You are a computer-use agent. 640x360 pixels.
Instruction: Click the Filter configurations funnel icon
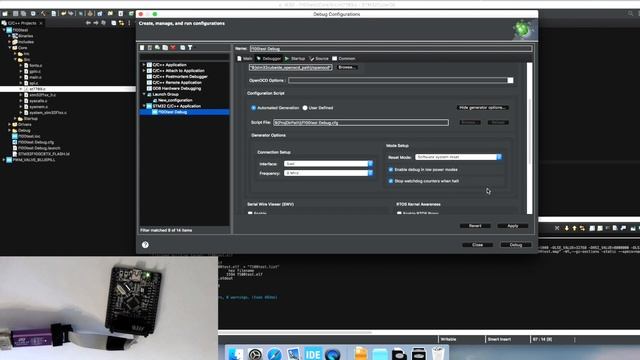coord(190,48)
